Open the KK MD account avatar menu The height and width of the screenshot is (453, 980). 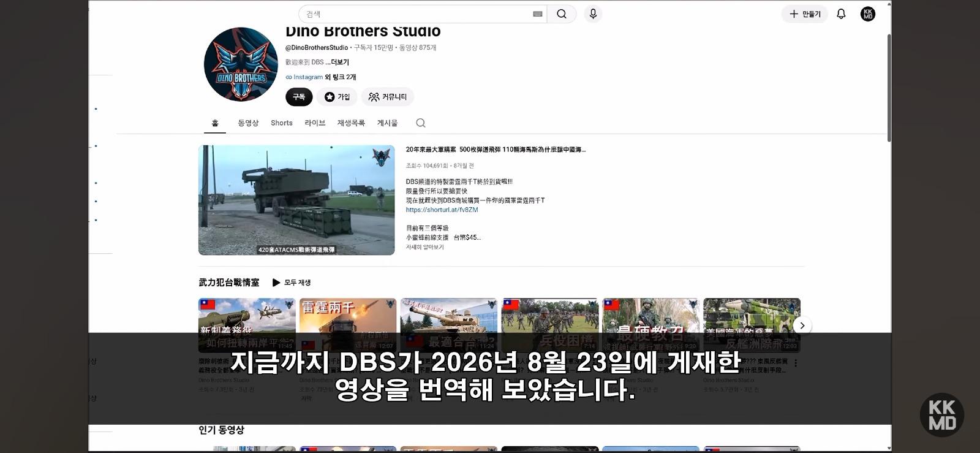[868, 14]
